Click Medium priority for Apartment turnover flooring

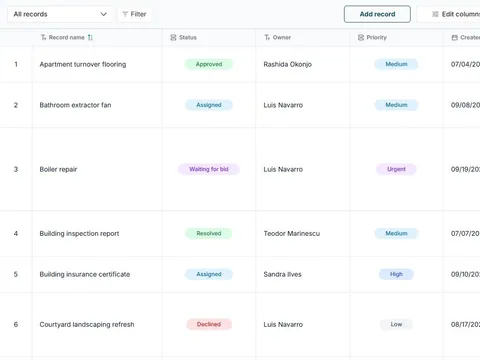396,64
